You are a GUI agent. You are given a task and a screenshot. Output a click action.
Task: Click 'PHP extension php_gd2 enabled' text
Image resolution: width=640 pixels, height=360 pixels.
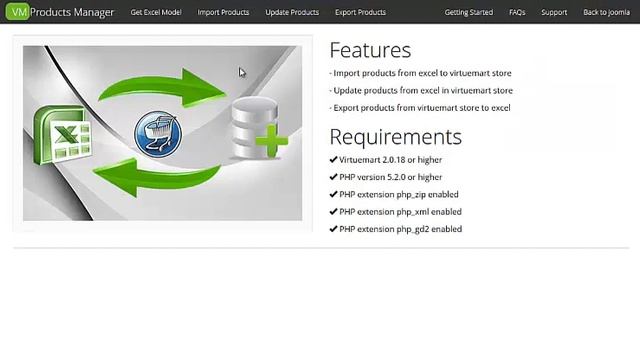pos(400,229)
